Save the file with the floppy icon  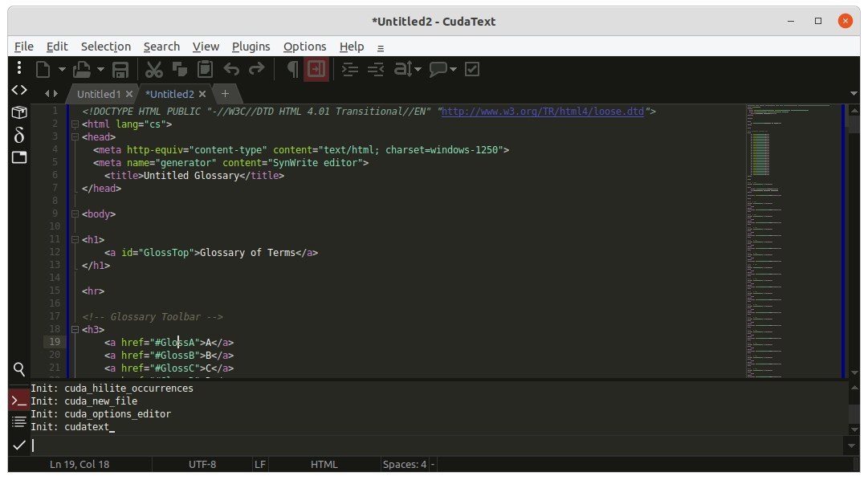click(x=120, y=70)
